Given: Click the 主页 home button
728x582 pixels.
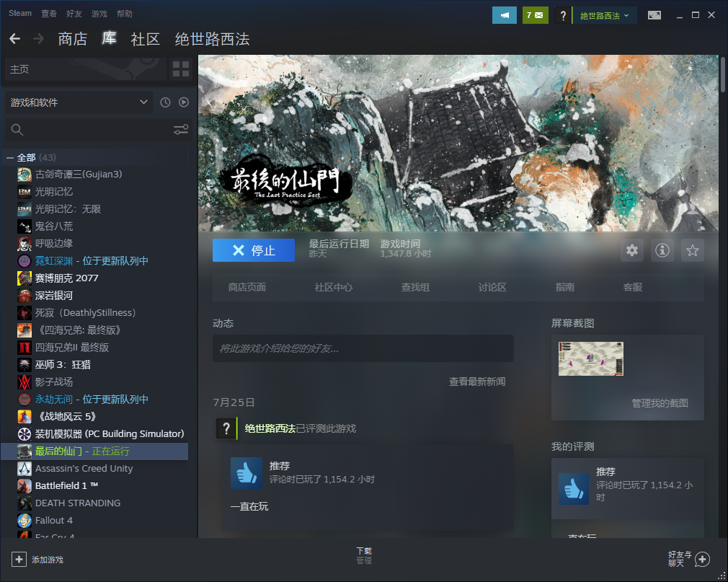Looking at the screenshot, I should pyautogui.click(x=86, y=69).
